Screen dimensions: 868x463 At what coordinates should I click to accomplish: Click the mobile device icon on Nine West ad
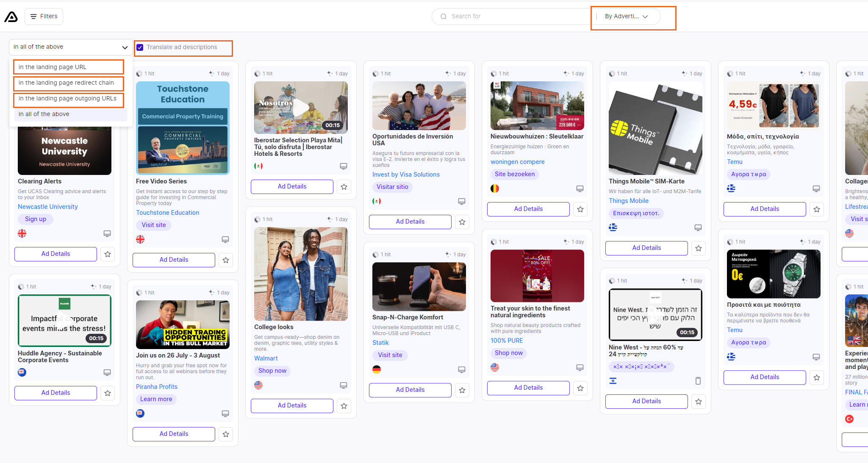point(698,381)
